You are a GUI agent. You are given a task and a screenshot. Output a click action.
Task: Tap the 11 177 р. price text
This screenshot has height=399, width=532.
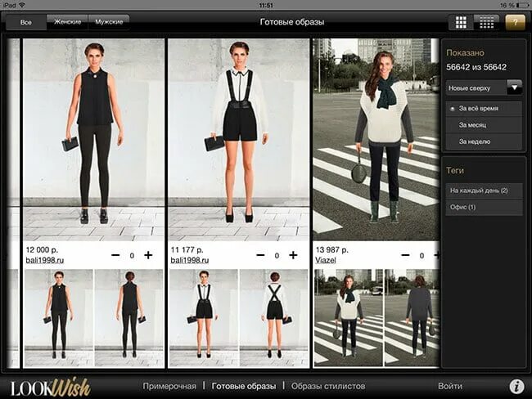[x=187, y=250]
